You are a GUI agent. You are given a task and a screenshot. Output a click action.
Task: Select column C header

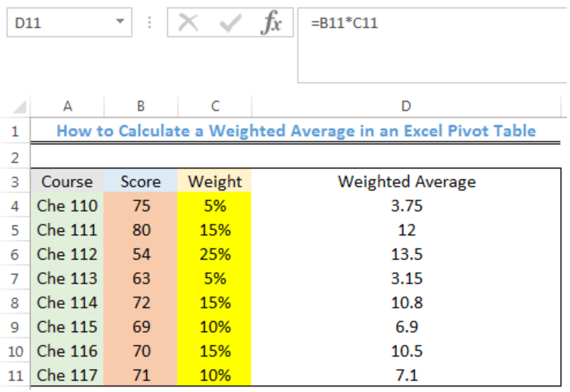[215, 106]
